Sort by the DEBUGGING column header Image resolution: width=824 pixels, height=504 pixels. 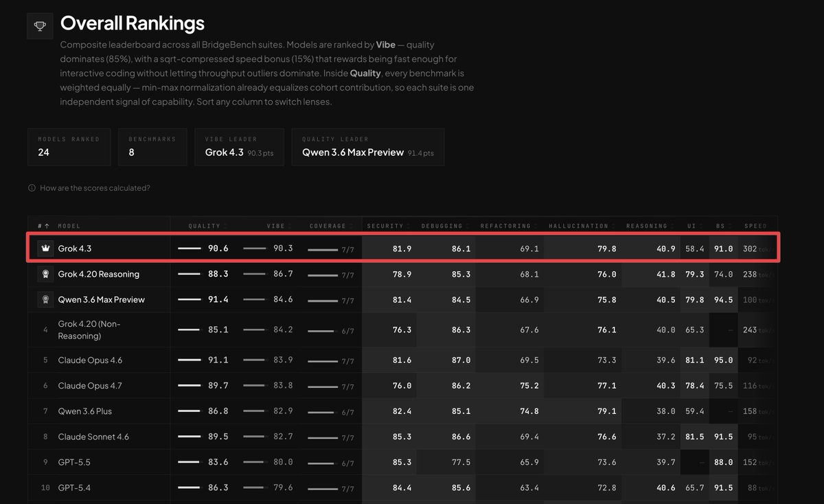point(446,226)
